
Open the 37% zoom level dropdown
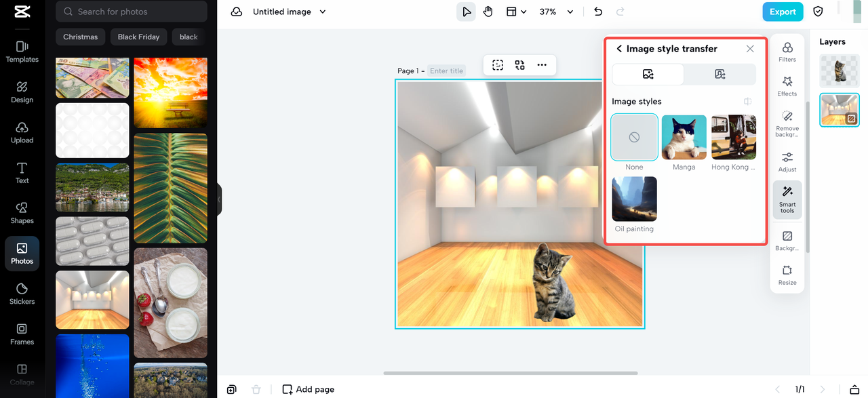[556, 12]
